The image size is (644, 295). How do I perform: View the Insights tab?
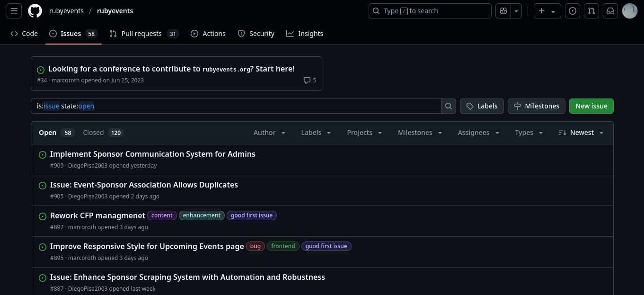coord(305,34)
